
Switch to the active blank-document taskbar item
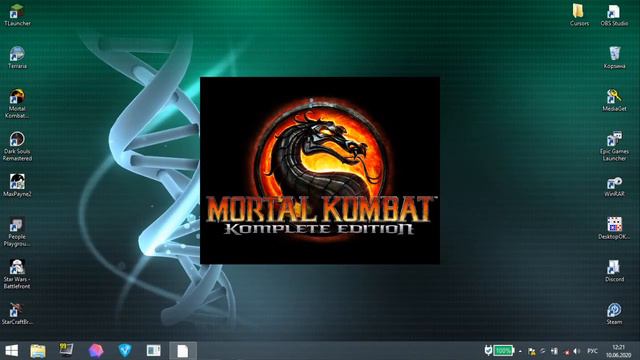click(183, 351)
